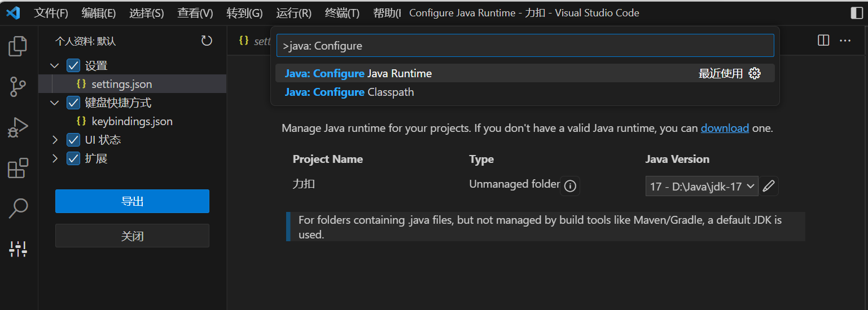The width and height of the screenshot is (868, 310).
Task: Open the Java Version dropdown
Action: click(x=702, y=186)
